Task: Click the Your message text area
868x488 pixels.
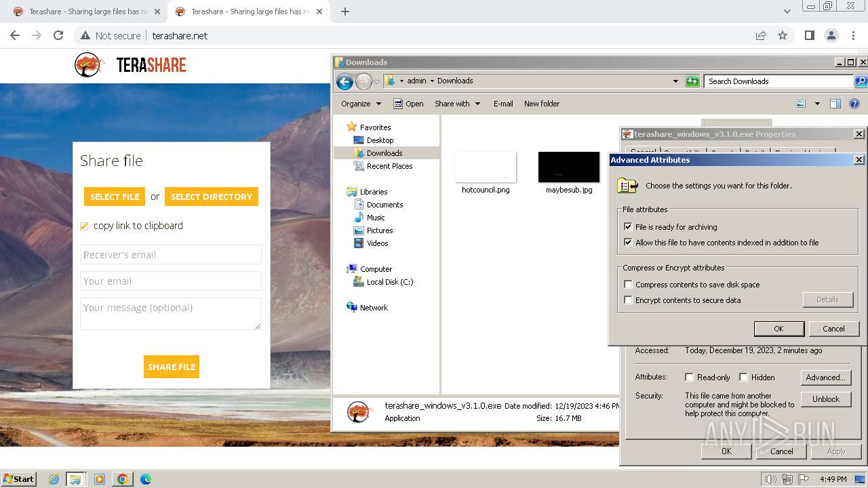Action: point(171,314)
